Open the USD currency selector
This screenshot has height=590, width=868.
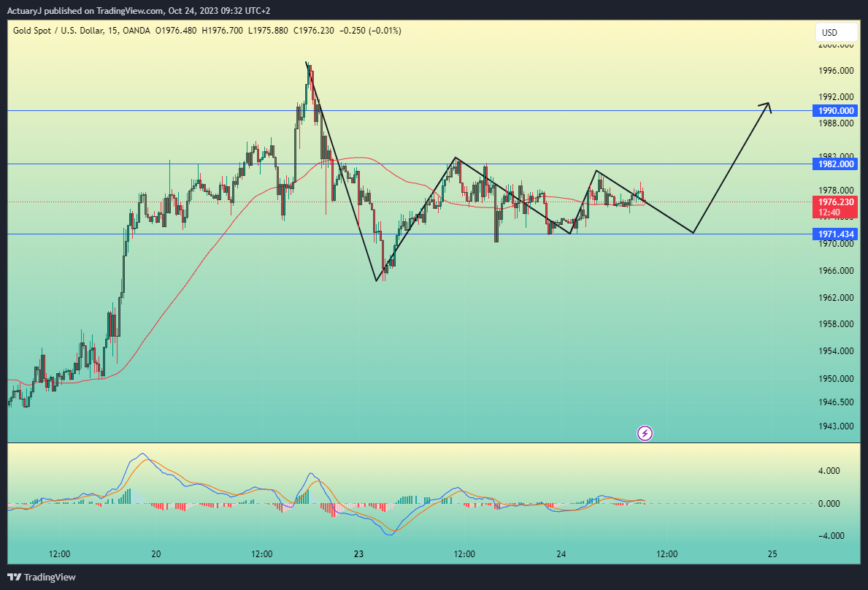836,33
